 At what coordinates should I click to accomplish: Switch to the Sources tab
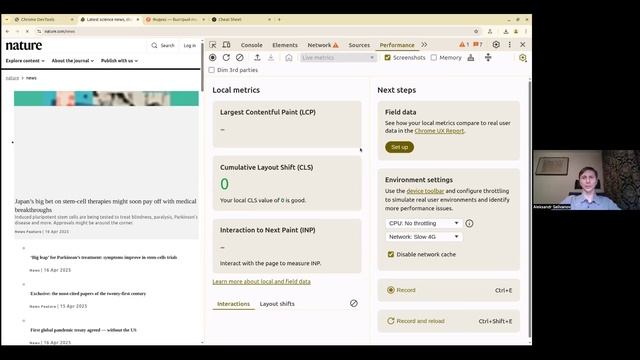(359, 45)
